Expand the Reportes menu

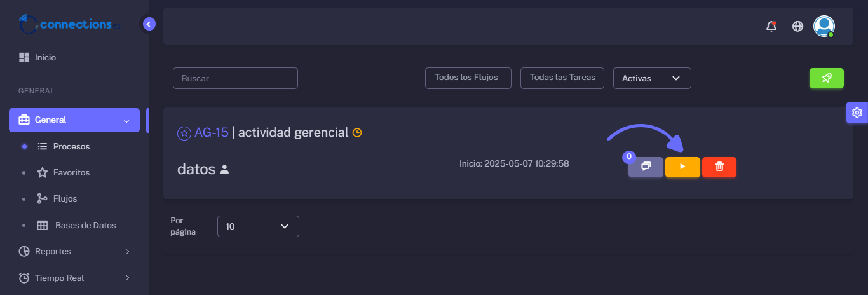click(74, 251)
